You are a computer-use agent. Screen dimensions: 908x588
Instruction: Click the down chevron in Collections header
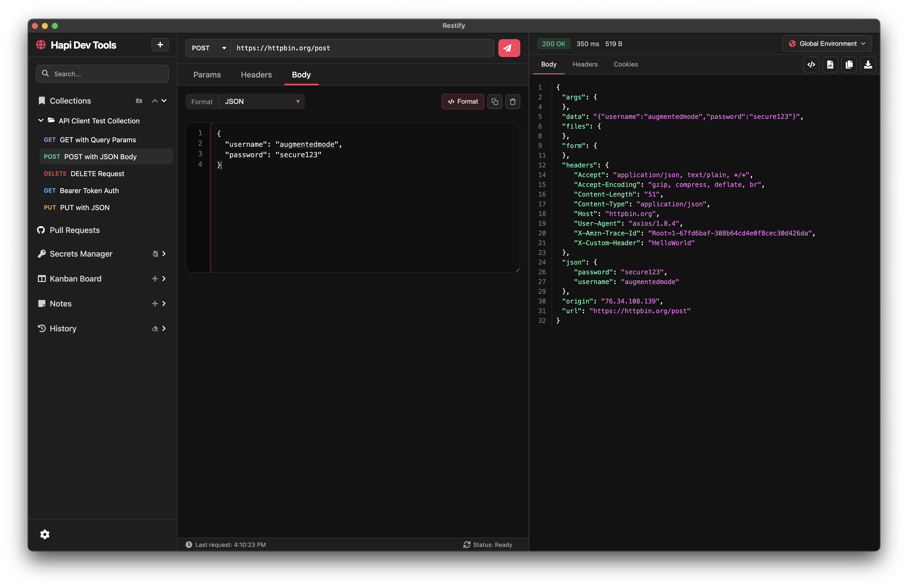164,101
